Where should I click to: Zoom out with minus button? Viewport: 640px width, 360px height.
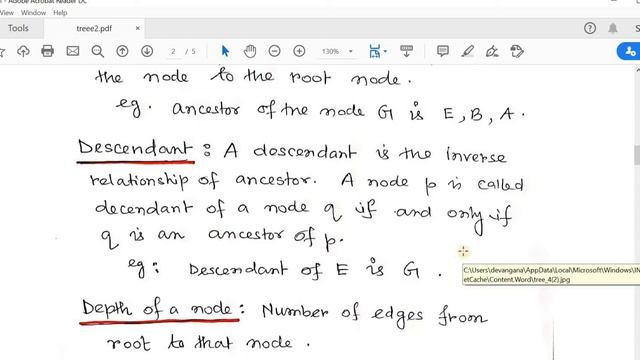tap(274, 51)
